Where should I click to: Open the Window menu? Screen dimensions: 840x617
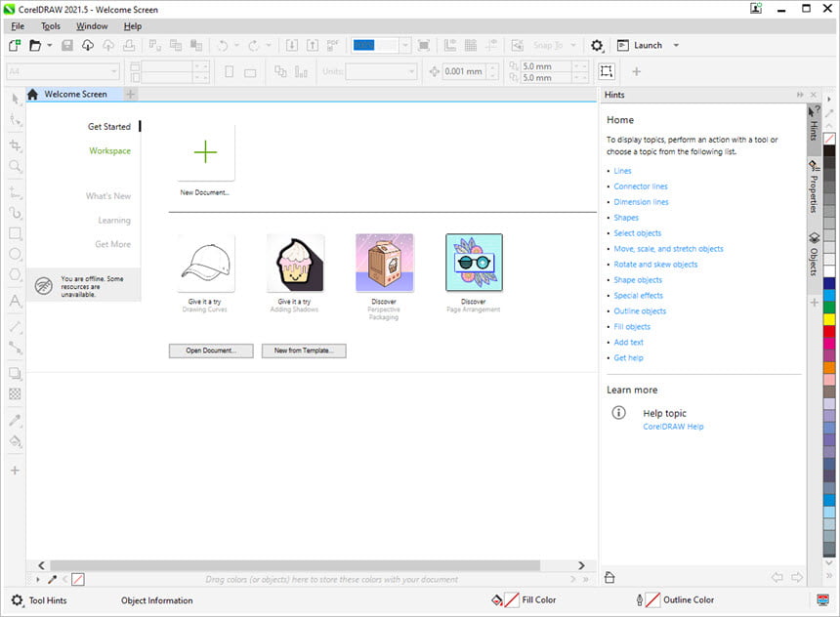(x=92, y=26)
